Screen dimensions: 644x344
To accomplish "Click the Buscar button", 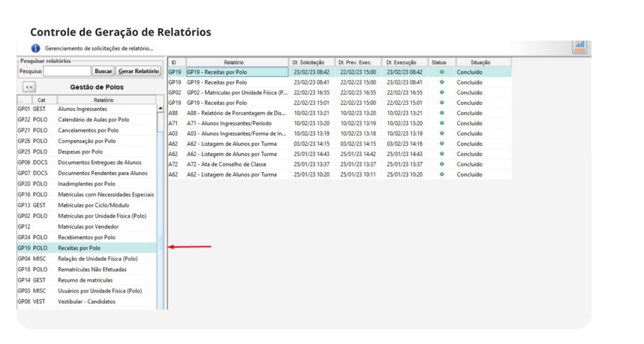I will click(x=103, y=71).
